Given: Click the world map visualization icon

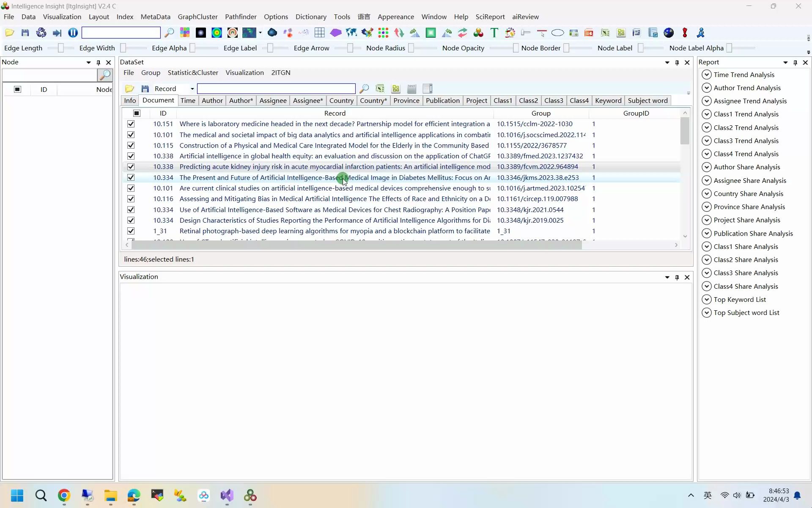Looking at the screenshot, I should [x=351, y=33].
